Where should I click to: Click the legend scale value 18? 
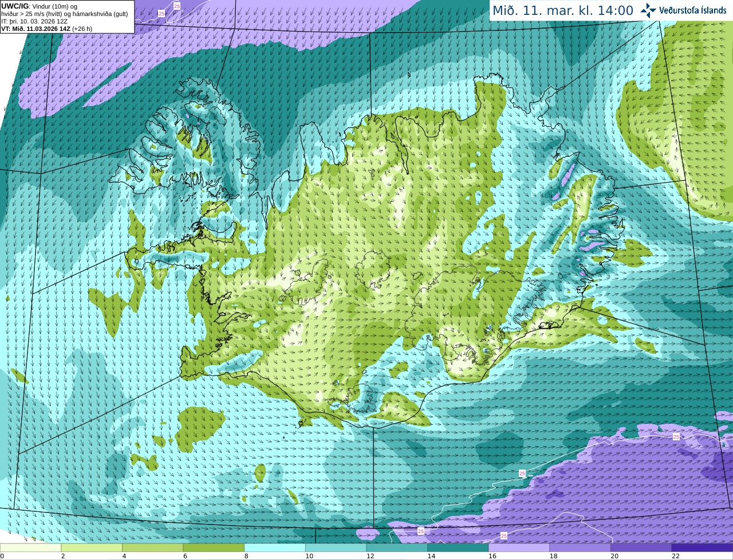553,556
